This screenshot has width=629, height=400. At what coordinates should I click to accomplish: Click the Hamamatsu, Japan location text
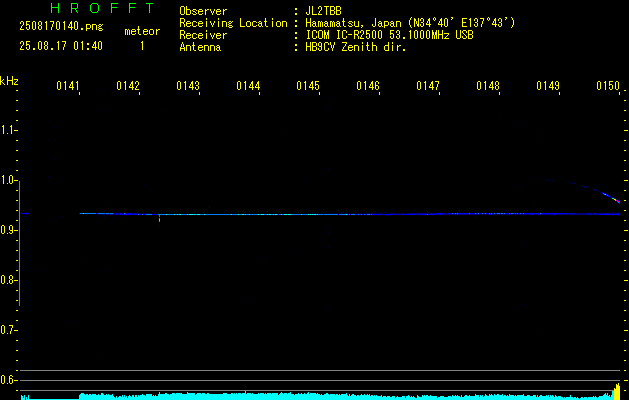(x=410, y=23)
